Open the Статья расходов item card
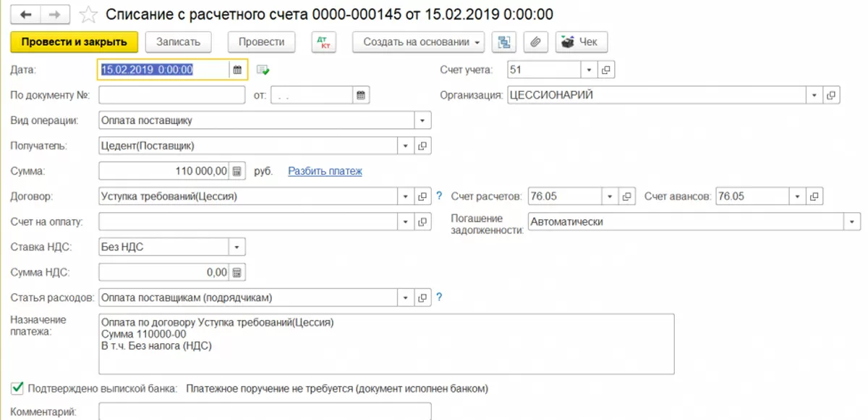The height and width of the screenshot is (420, 868). pos(423,298)
